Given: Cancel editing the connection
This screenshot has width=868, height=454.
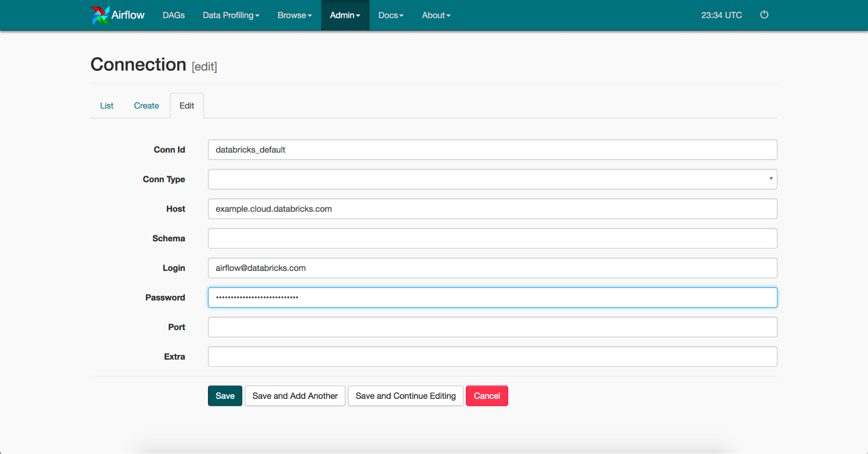Looking at the screenshot, I should tap(486, 396).
